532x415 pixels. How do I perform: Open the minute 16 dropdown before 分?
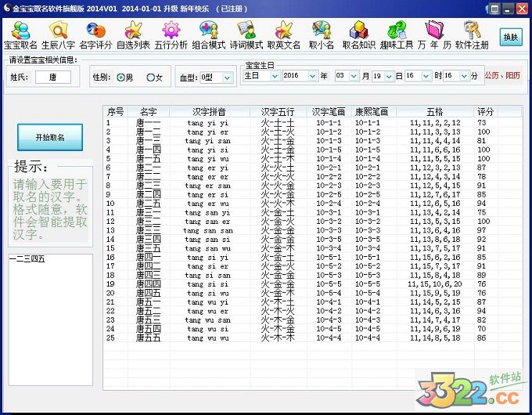456,76
